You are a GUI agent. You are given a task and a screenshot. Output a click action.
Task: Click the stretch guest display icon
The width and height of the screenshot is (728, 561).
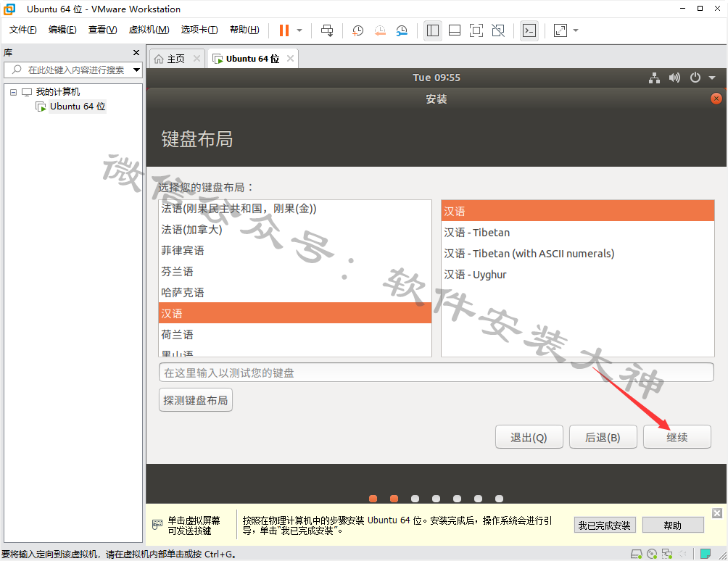(561, 30)
